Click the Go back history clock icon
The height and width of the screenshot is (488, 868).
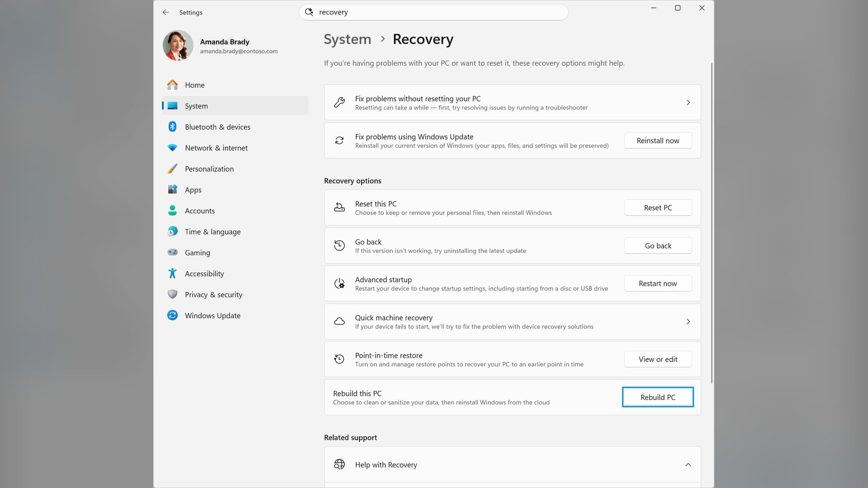pos(339,245)
